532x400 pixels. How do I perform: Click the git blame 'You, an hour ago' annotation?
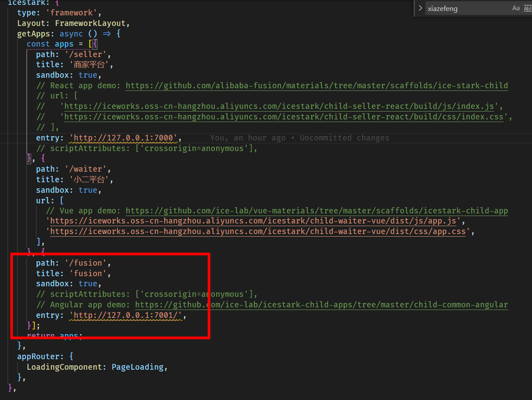(x=300, y=138)
